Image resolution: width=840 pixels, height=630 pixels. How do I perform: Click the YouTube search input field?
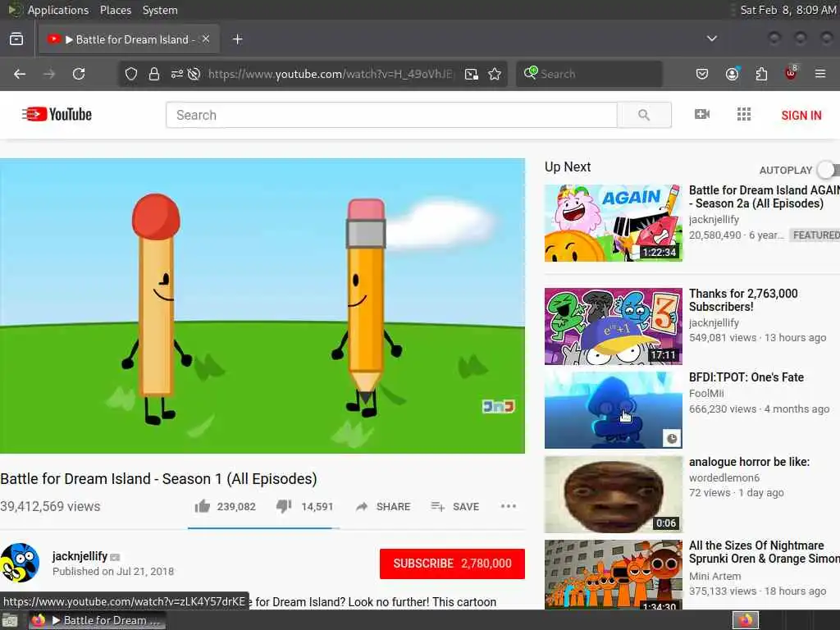click(x=391, y=115)
